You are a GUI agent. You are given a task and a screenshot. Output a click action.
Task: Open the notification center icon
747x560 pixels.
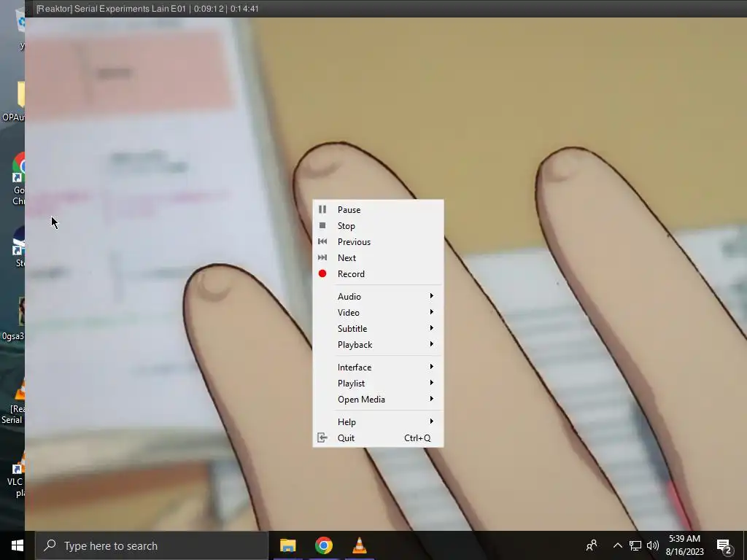tap(724, 547)
